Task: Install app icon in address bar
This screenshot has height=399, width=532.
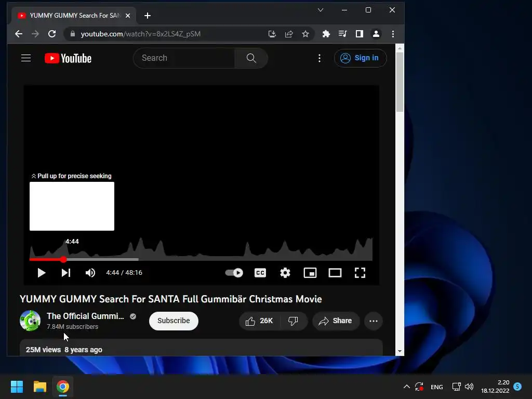Action: [272, 34]
